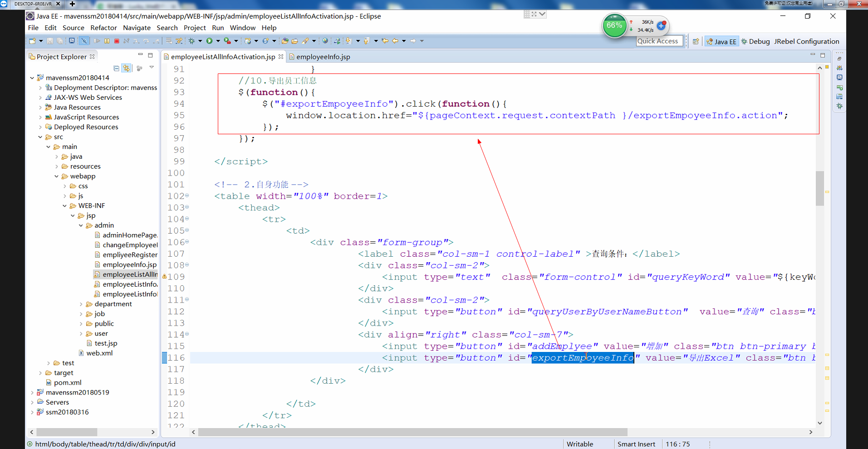The width and height of the screenshot is (868, 449).
Task: Click the Open Type icon
Action: click(x=285, y=41)
